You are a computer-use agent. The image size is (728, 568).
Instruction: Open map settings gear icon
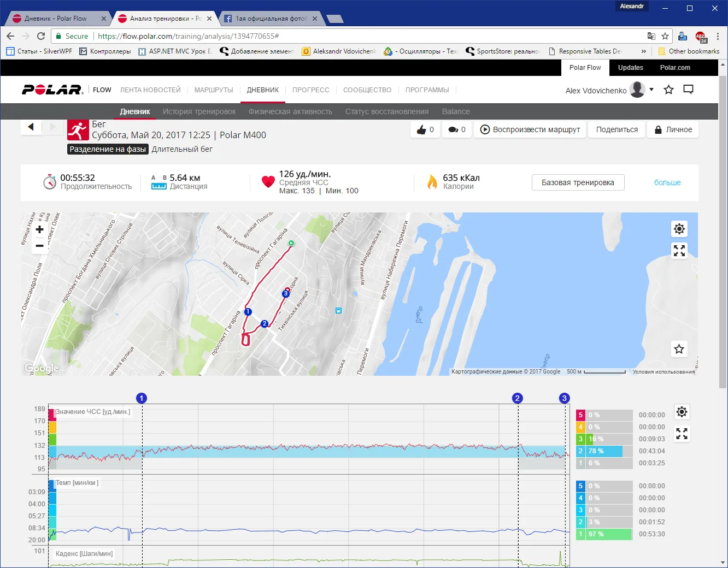point(679,229)
